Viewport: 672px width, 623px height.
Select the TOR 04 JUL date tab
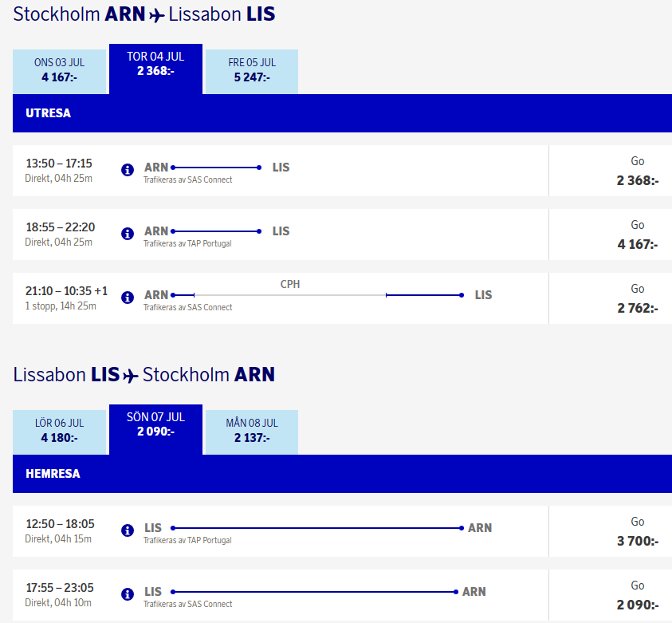click(x=155, y=64)
